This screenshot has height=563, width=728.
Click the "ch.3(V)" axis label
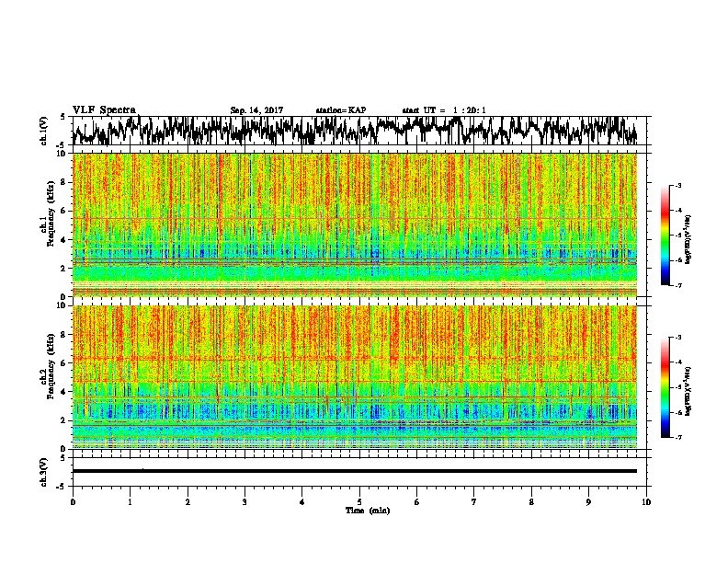43,472
